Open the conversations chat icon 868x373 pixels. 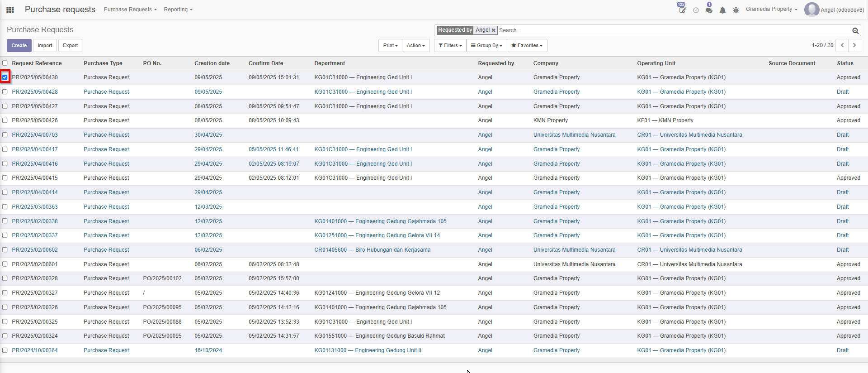pyautogui.click(x=709, y=9)
